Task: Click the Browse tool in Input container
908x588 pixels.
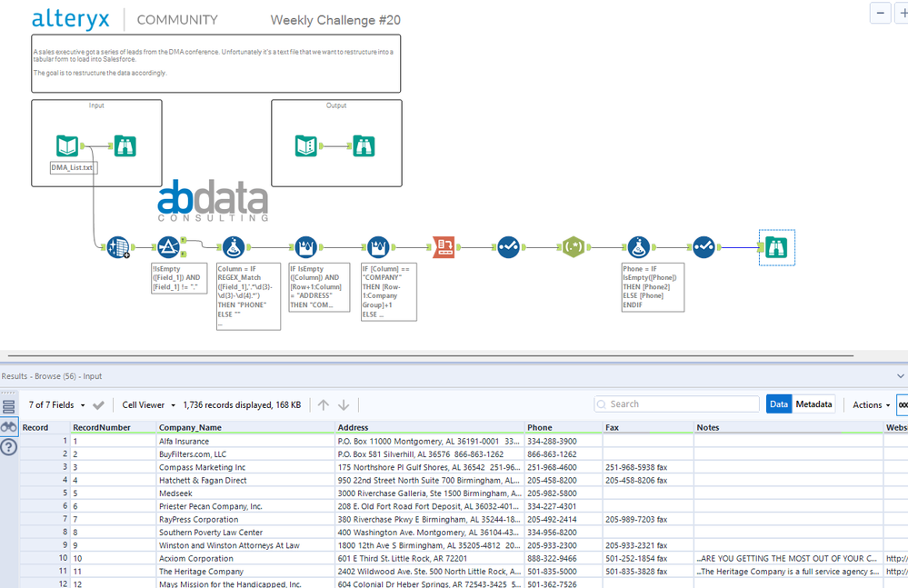Action: 125,145
